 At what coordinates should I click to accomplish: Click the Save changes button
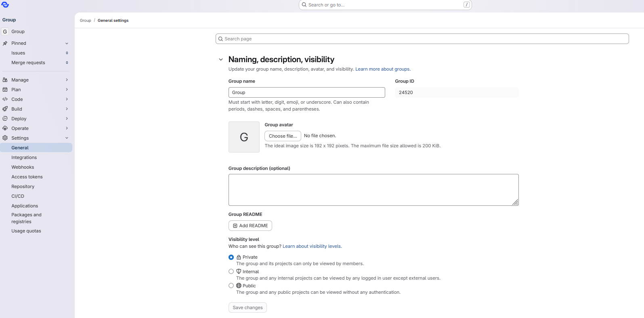[248, 308]
